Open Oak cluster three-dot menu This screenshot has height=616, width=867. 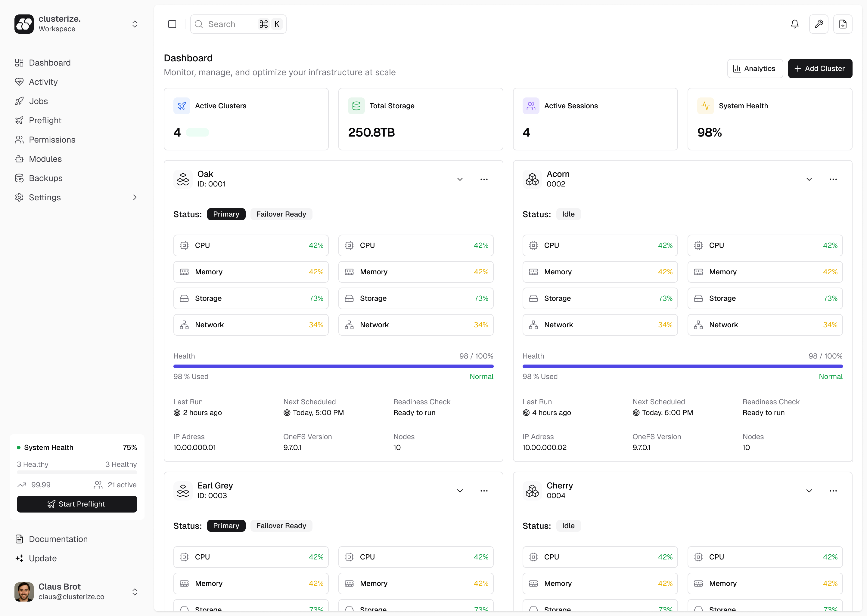pos(483,179)
